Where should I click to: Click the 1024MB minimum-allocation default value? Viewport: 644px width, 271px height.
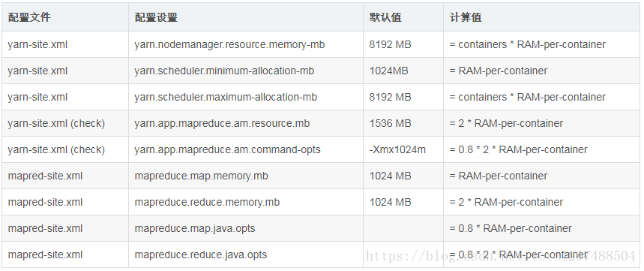pyautogui.click(x=388, y=71)
